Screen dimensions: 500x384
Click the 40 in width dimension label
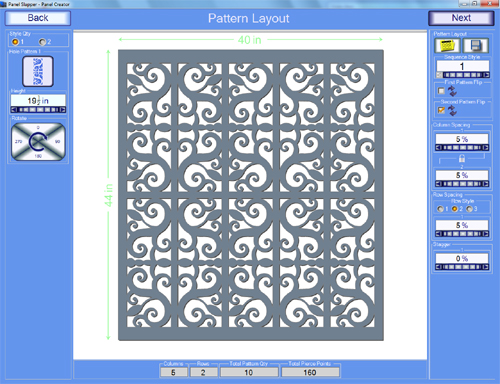pyautogui.click(x=250, y=40)
